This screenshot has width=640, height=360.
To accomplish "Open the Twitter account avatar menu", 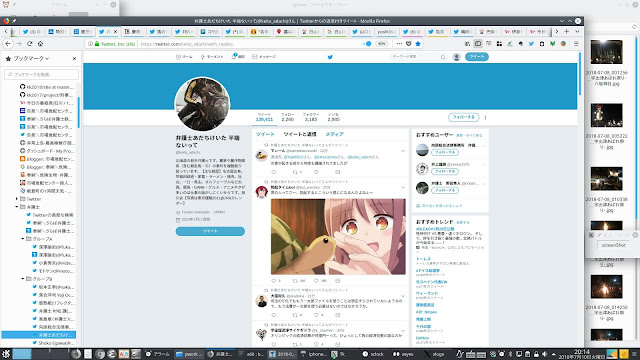I will [x=457, y=57].
